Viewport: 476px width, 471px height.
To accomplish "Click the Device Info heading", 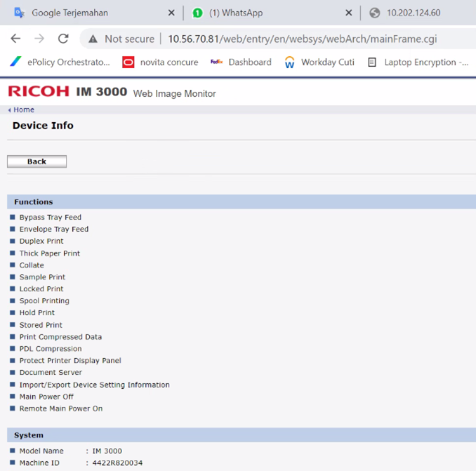I will [43, 126].
